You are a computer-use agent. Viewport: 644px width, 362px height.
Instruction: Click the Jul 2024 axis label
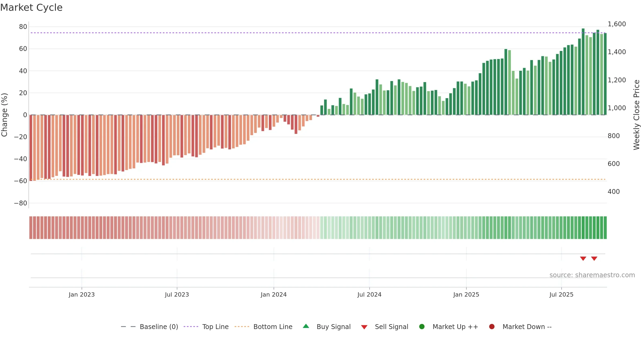click(x=369, y=294)
